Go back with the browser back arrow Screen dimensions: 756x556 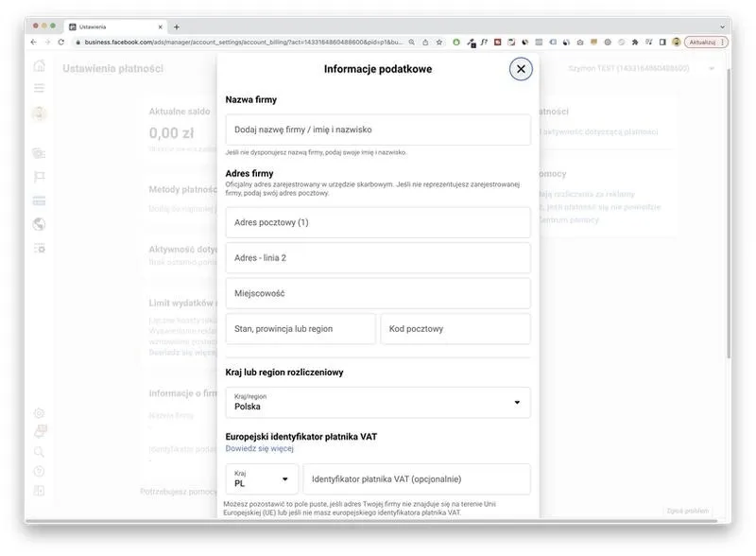(x=33, y=42)
